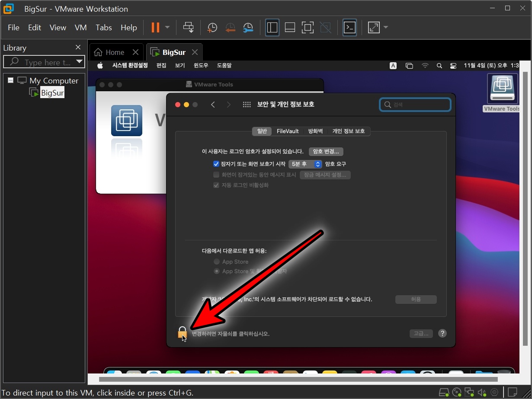Toggle the library sidebar view icon
The width and height of the screenshot is (532, 399).
[x=272, y=28]
